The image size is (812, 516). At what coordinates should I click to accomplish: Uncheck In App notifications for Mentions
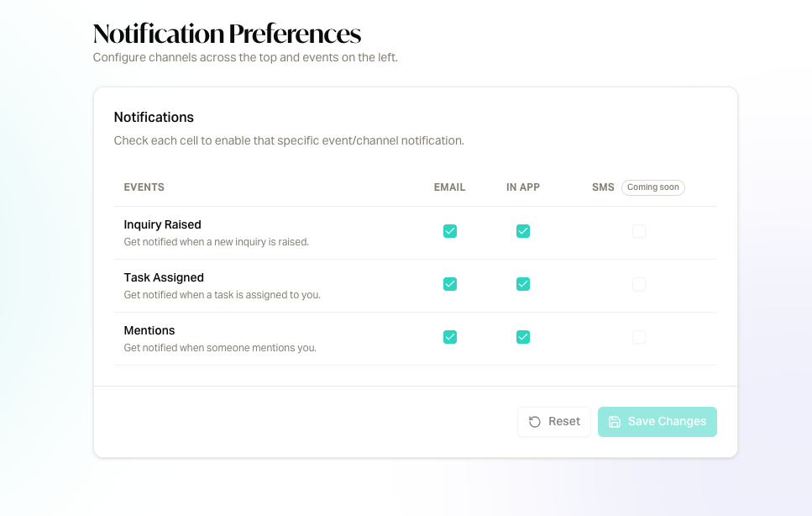click(523, 337)
